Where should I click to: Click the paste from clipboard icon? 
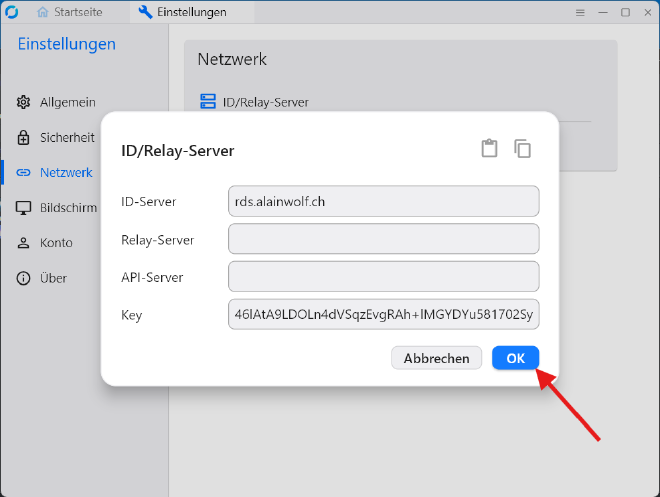coord(488,149)
